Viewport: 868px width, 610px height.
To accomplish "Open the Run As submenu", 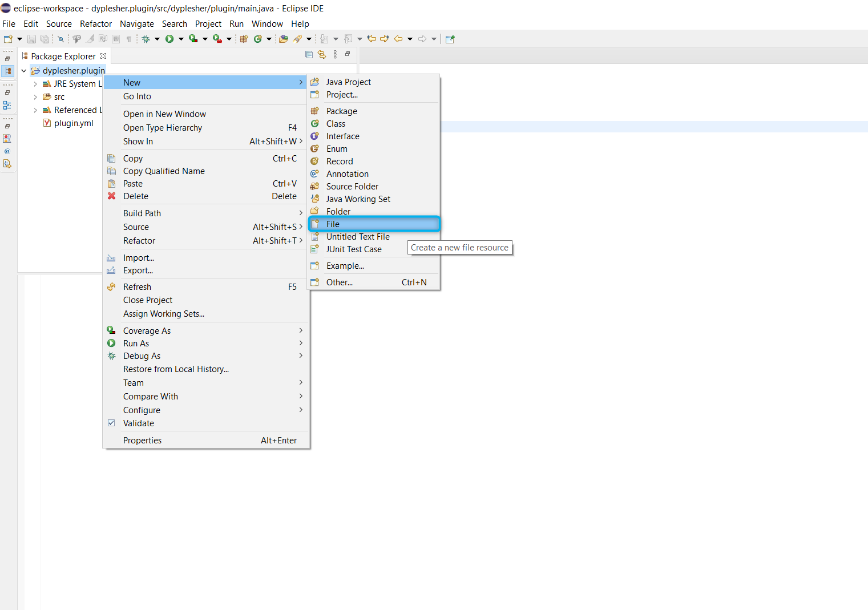I will [x=206, y=344].
